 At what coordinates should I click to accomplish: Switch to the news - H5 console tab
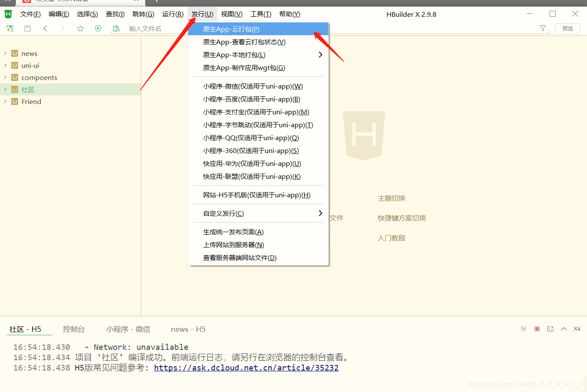tap(188, 329)
